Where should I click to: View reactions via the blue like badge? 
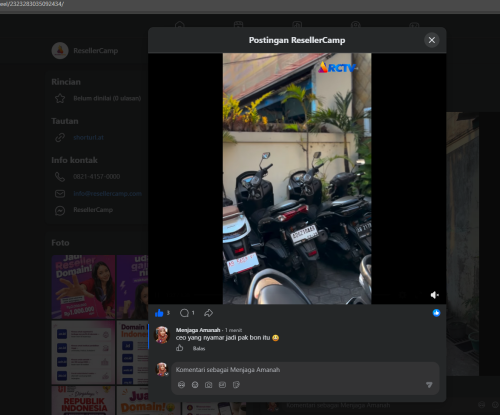coord(436,313)
